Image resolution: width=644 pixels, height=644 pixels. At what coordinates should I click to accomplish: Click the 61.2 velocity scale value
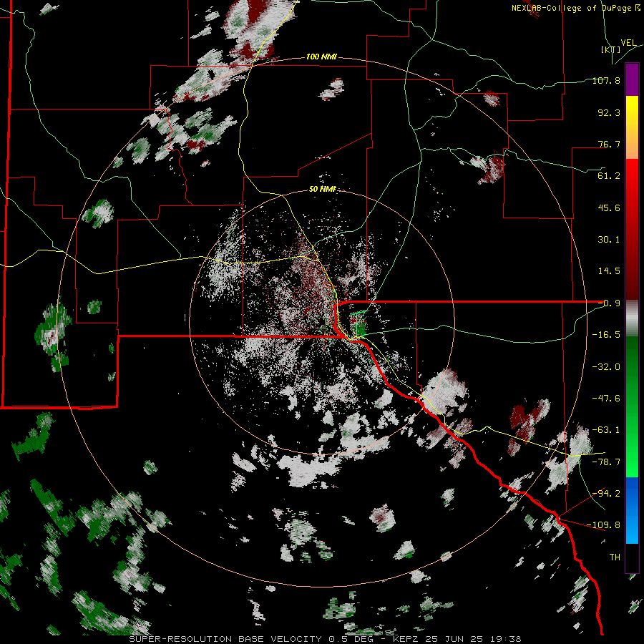click(x=609, y=176)
